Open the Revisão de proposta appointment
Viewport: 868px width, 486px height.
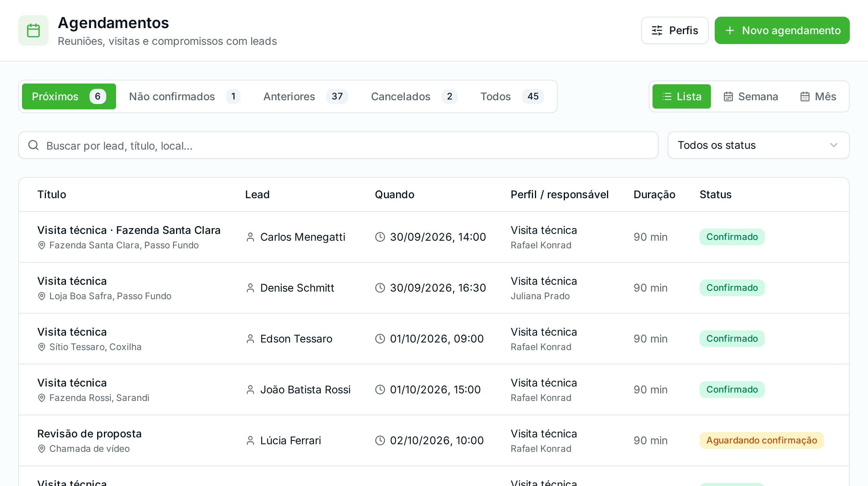pos(434,440)
